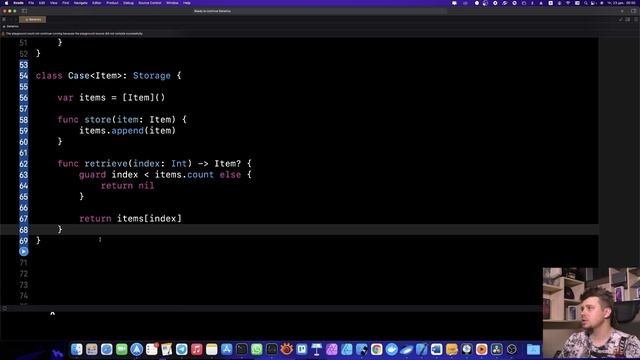Toggle the inspector panel button at the toolbar's right
The image size is (640, 360).
(x=633, y=11)
